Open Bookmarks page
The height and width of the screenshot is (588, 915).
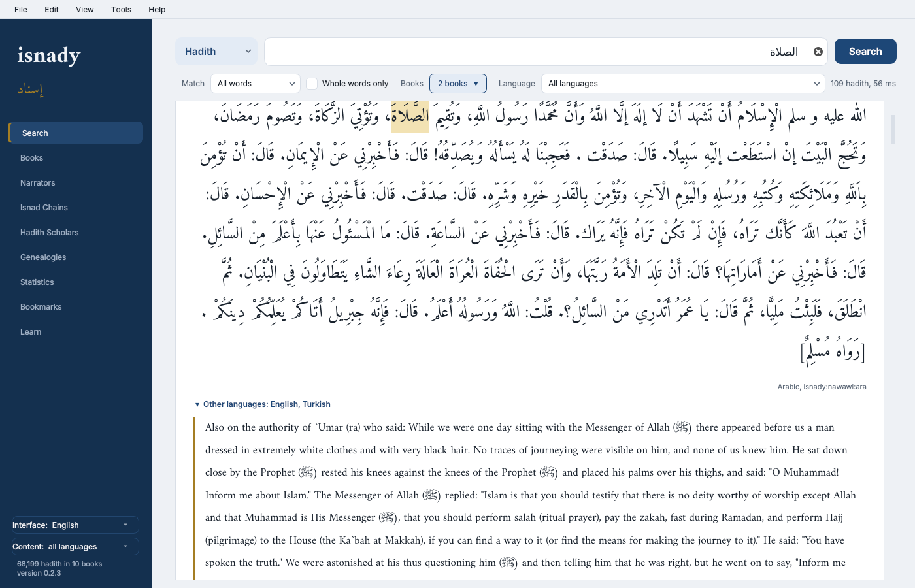(x=75, y=307)
